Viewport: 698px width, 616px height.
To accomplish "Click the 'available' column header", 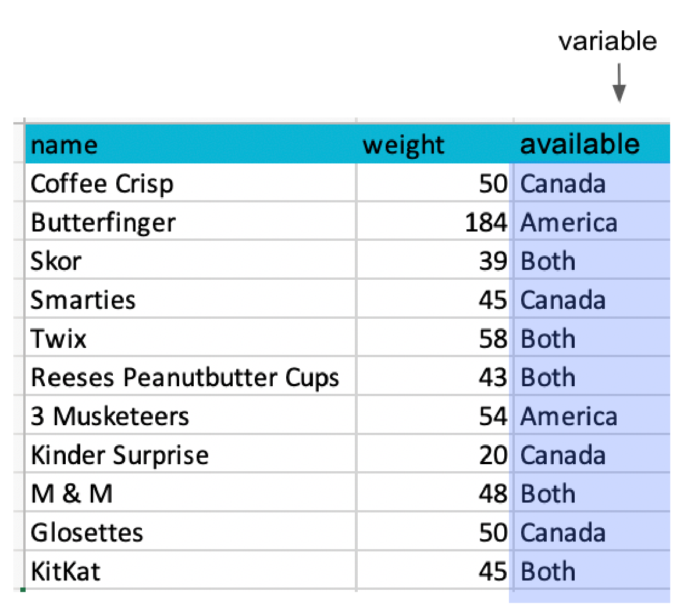I will coord(579,144).
